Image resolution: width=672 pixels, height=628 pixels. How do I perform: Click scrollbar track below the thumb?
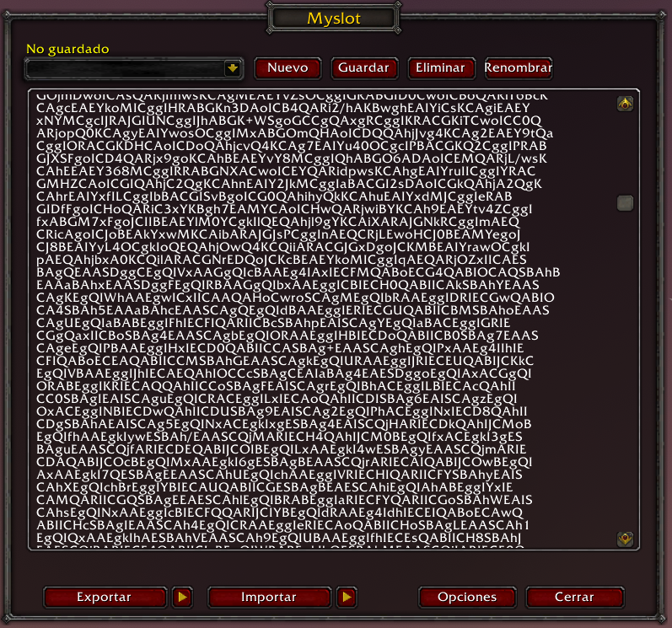625,379
